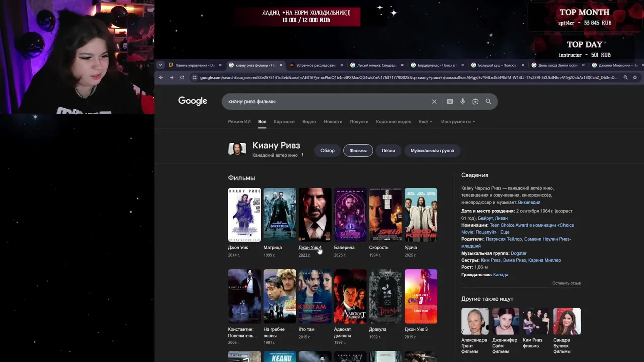Submit search with magnifier icon
Viewport: 644px width, 362px height.
click(x=488, y=101)
